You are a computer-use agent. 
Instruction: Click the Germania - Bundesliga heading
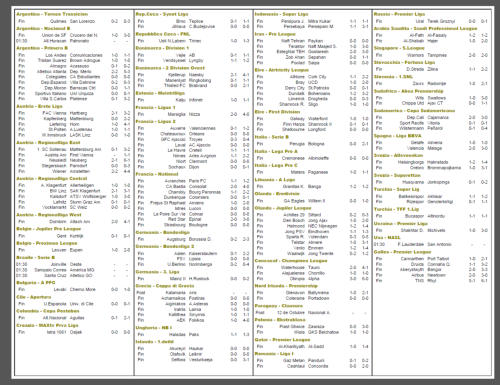(163, 232)
